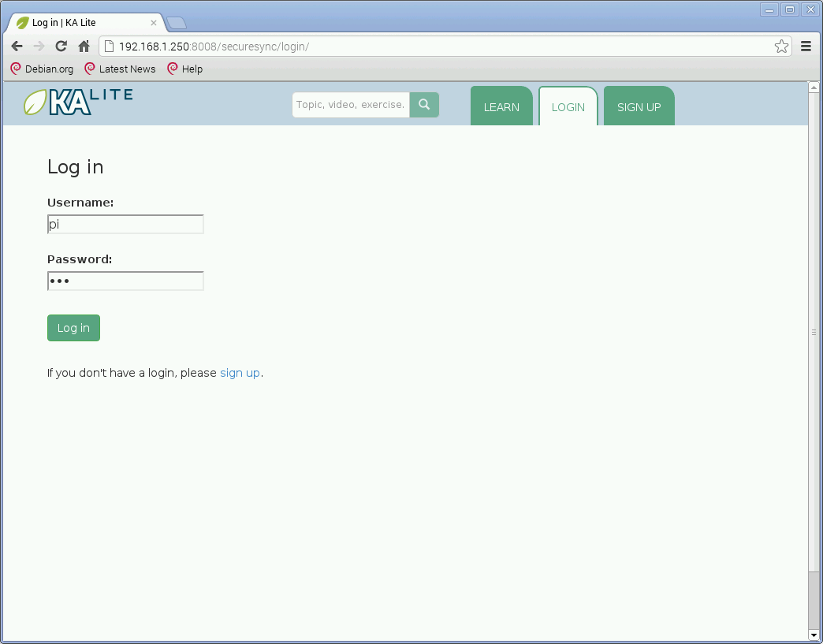Click the search magnifier button
This screenshot has height=644, width=823.
[x=424, y=104]
